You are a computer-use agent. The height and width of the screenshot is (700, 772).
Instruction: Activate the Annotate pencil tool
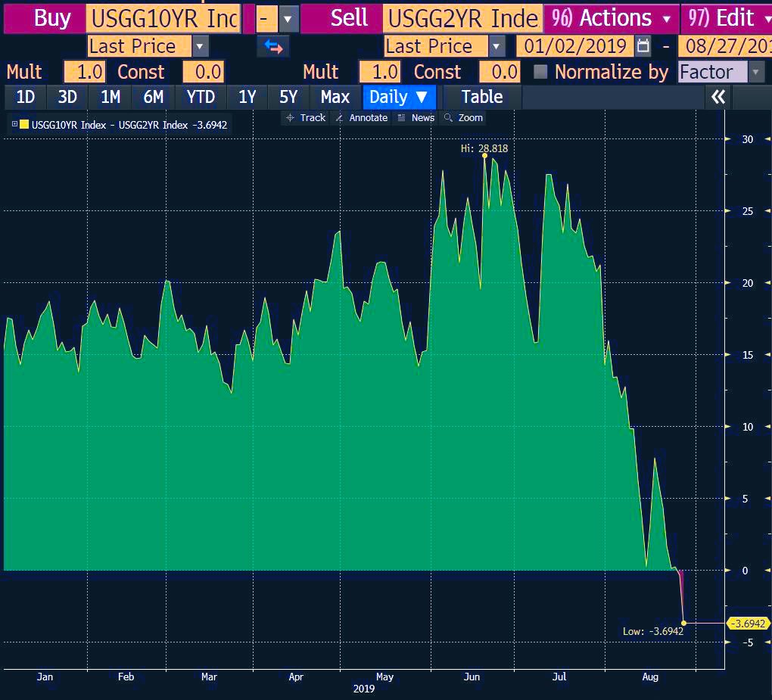tap(361, 117)
